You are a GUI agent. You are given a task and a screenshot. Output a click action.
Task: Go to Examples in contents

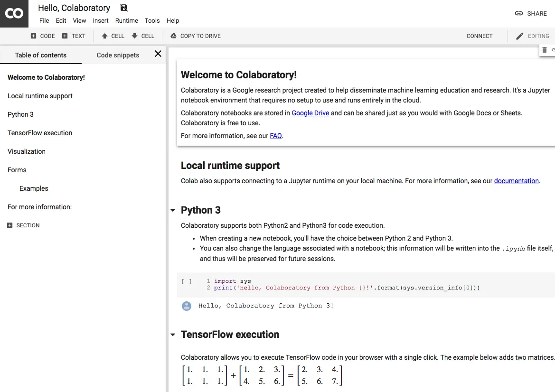tap(34, 188)
